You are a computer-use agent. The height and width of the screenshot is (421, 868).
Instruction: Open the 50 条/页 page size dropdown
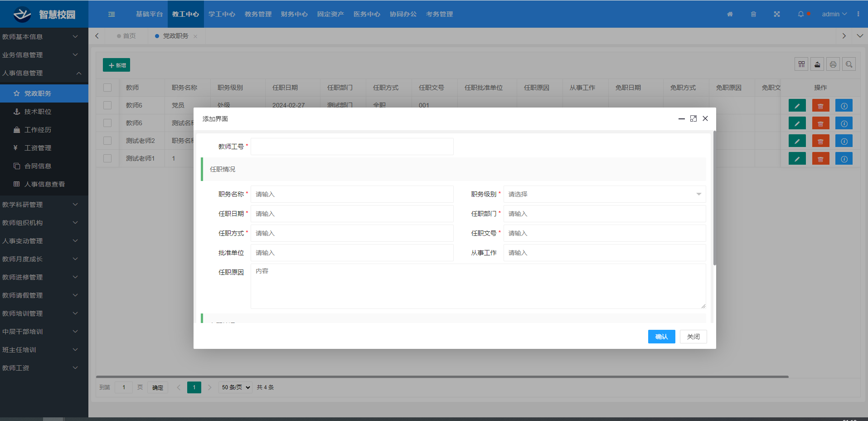coord(236,387)
